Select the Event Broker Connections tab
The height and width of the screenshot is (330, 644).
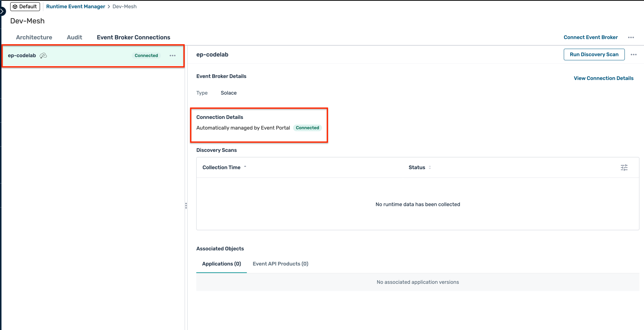click(133, 37)
